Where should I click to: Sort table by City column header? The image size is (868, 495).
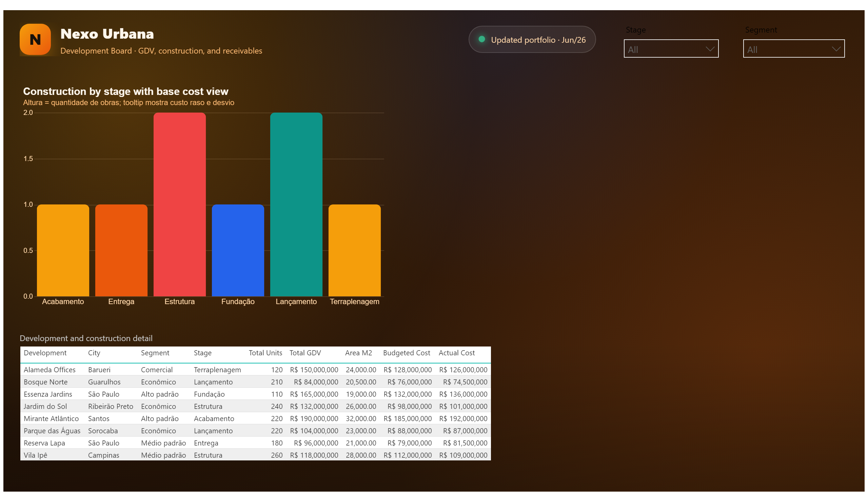click(94, 353)
